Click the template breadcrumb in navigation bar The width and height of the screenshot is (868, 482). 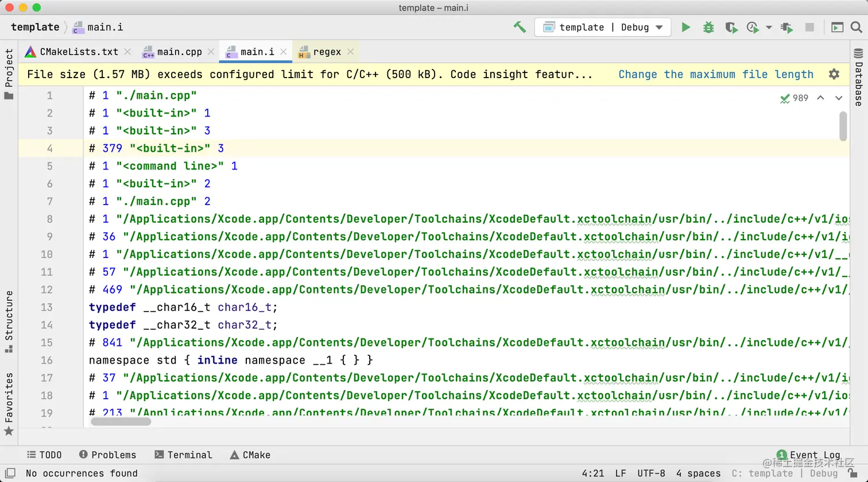pos(35,27)
